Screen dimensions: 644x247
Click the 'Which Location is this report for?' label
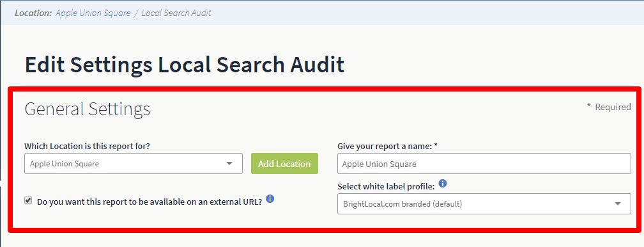[x=88, y=146]
